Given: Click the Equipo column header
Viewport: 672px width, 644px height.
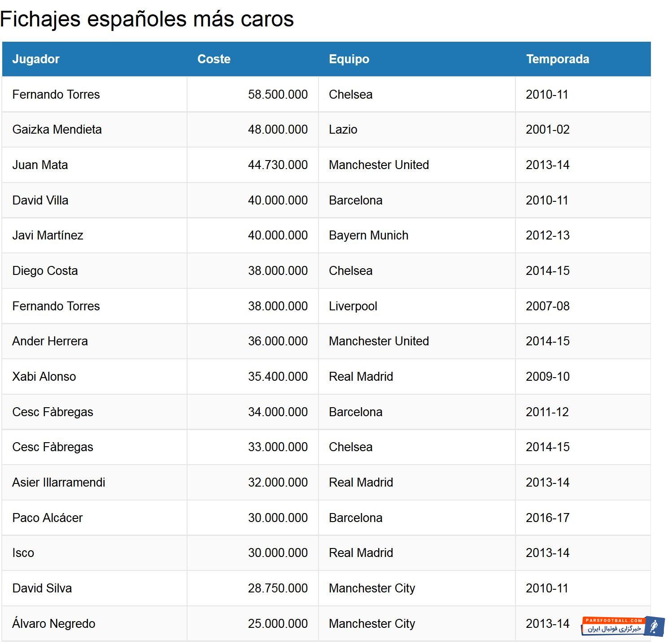Looking at the screenshot, I should 349,59.
